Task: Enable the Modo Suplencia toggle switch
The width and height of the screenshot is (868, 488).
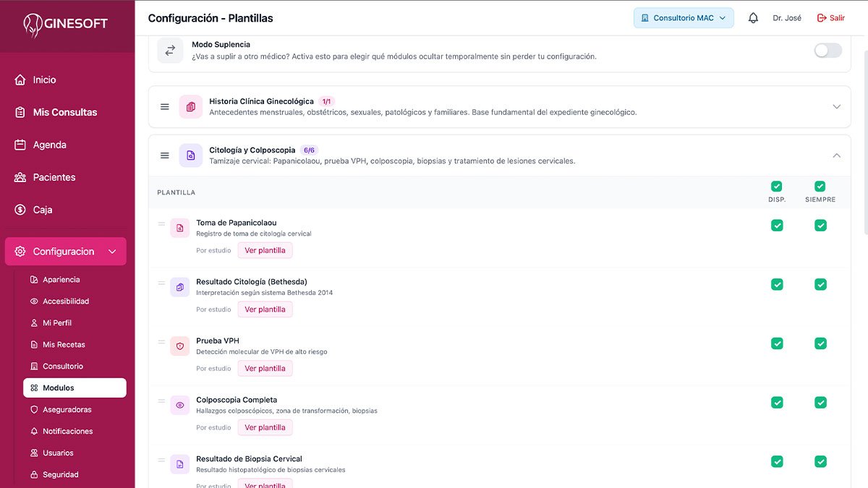Action: [x=827, y=51]
